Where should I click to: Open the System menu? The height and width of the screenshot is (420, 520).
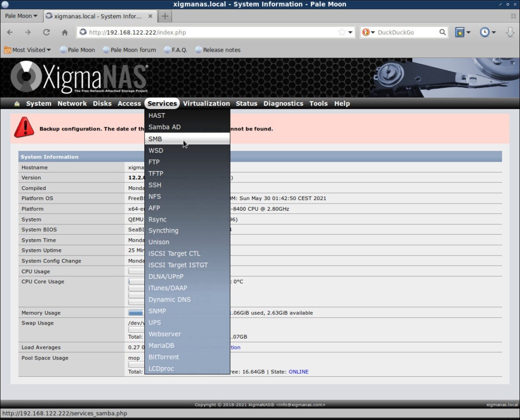click(x=39, y=104)
